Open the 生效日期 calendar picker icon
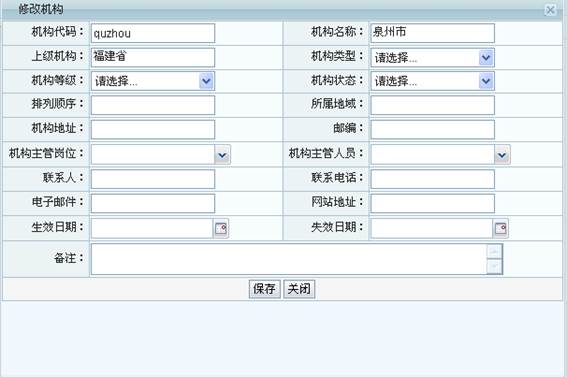This screenshot has width=567, height=377. (x=221, y=228)
